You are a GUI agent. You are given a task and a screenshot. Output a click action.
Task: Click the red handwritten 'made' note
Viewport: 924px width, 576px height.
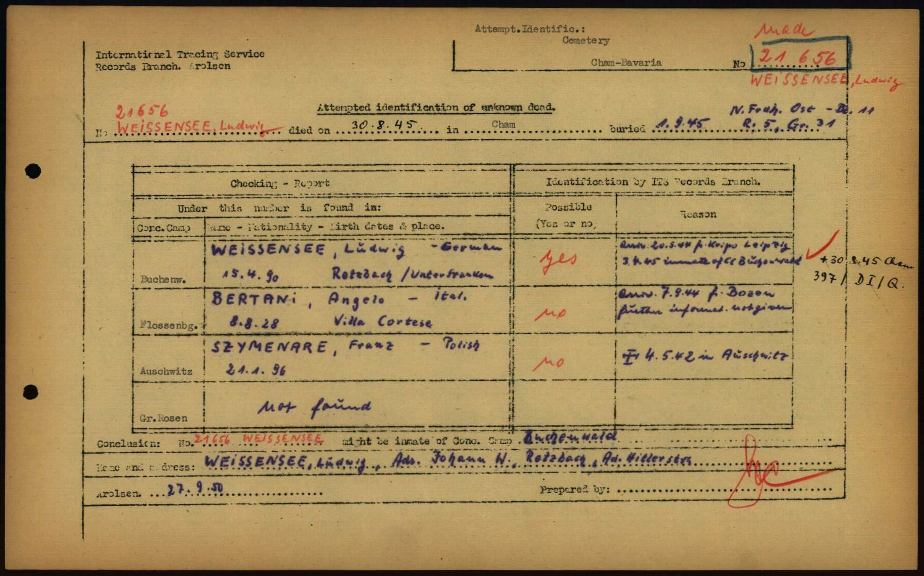coord(784,30)
